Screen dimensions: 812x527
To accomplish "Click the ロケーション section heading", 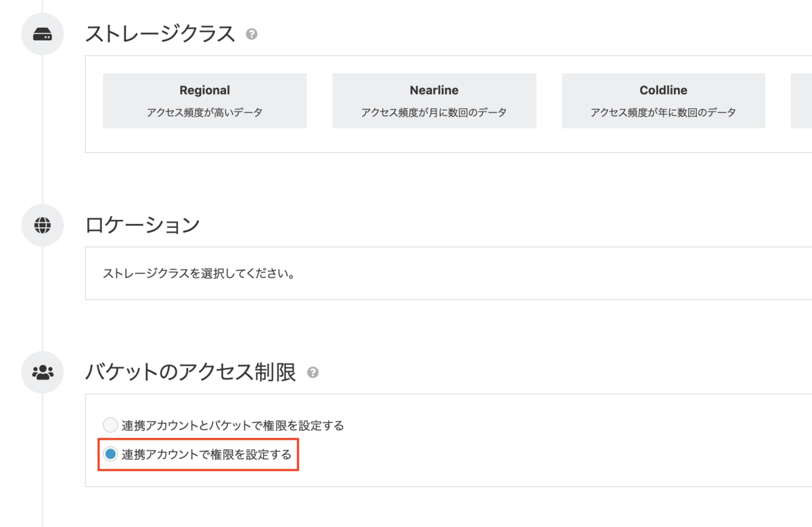I will [143, 225].
